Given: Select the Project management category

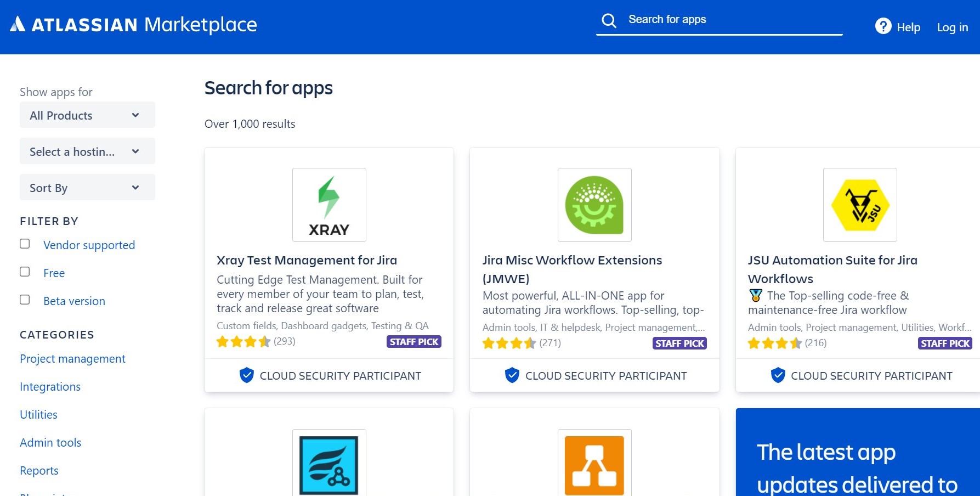Looking at the screenshot, I should [x=72, y=359].
